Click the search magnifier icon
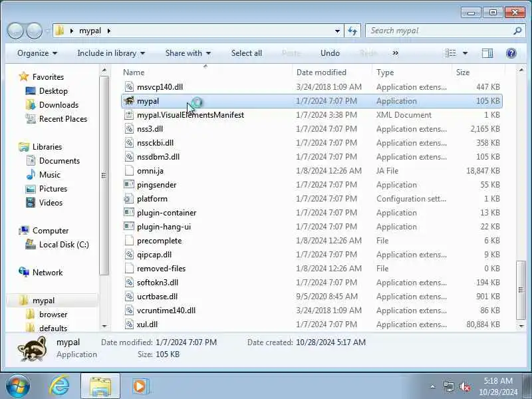The image size is (532, 399). coord(517,31)
